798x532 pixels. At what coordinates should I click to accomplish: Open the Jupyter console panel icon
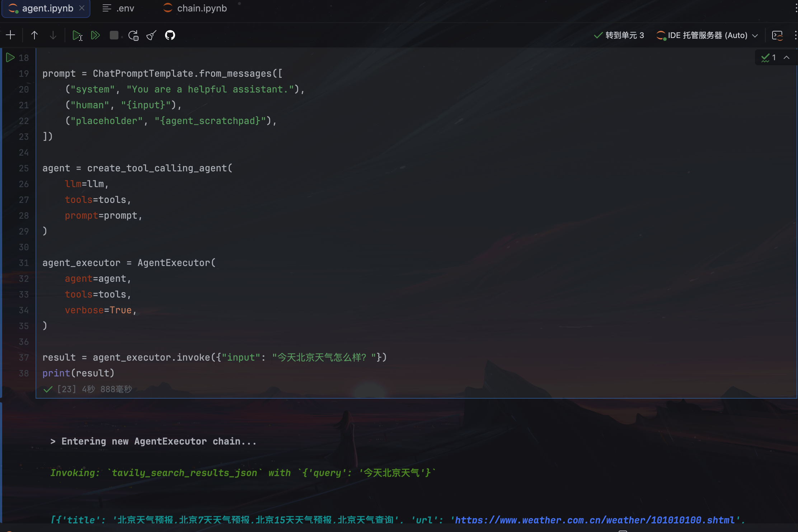pos(777,35)
